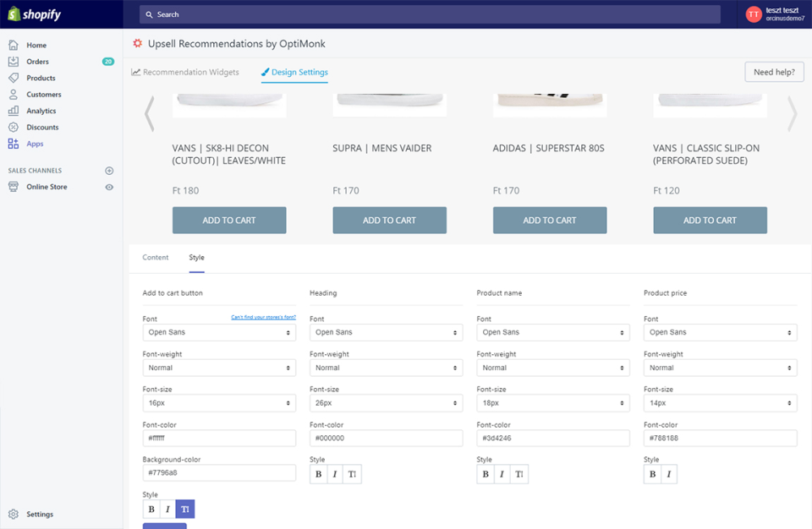
Task: Open Heading Font-weight dropdown
Action: [x=387, y=368]
